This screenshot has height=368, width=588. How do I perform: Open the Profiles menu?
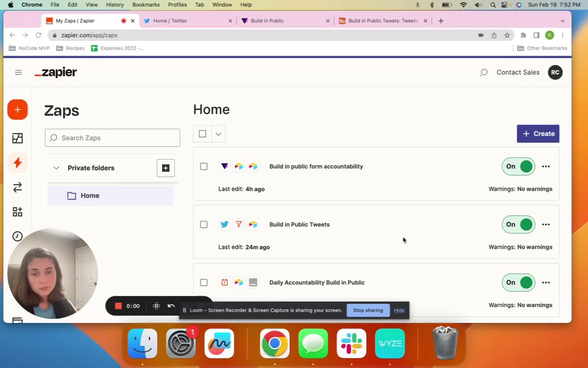(178, 5)
